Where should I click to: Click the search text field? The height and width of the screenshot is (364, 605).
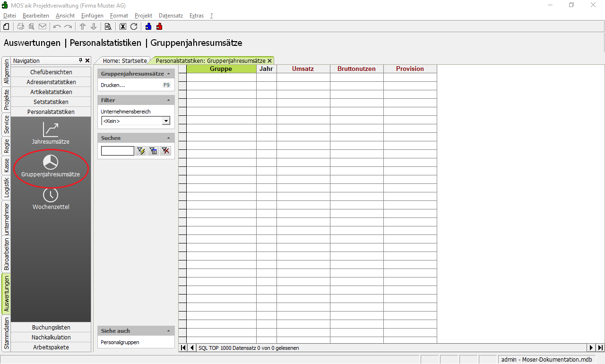(x=118, y=151)
